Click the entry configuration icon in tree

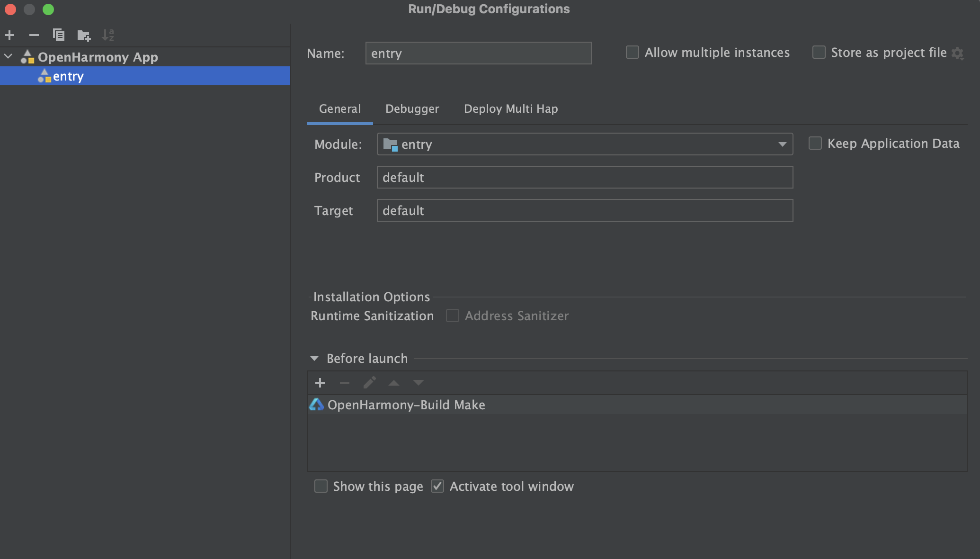[x=45, y=76]
